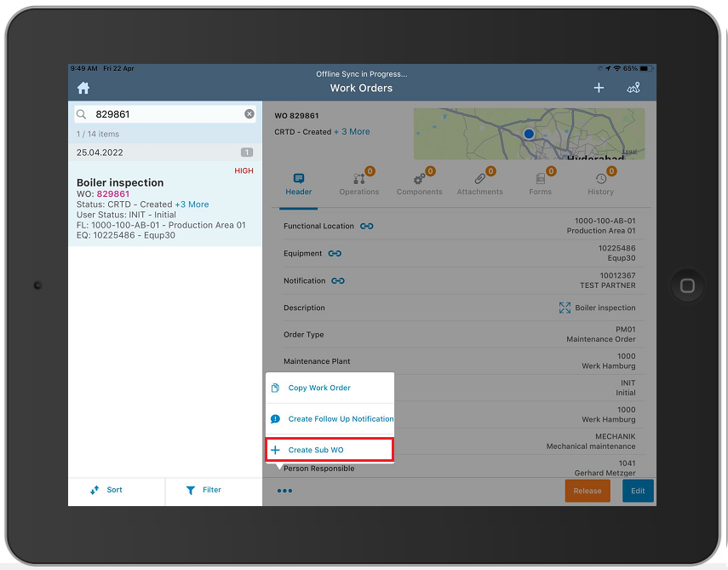This screenshot has height=570, width=728.
Task: Open the map route icon in header
Action: [x=633, y=88]
